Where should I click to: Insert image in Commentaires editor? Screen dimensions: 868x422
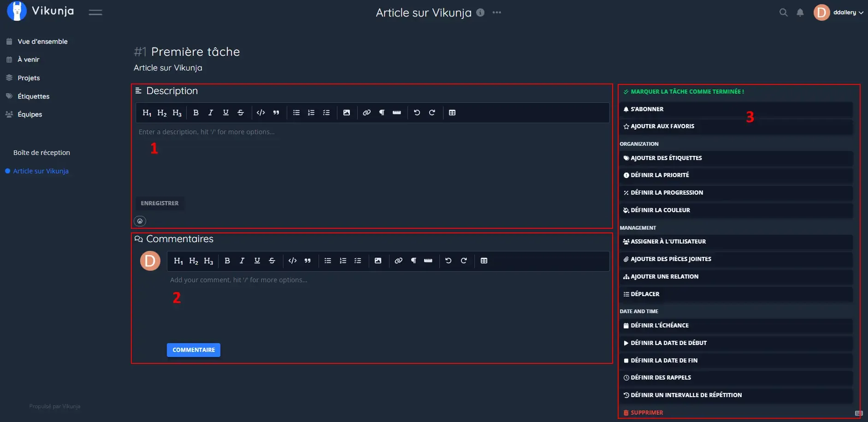(378, 261)
